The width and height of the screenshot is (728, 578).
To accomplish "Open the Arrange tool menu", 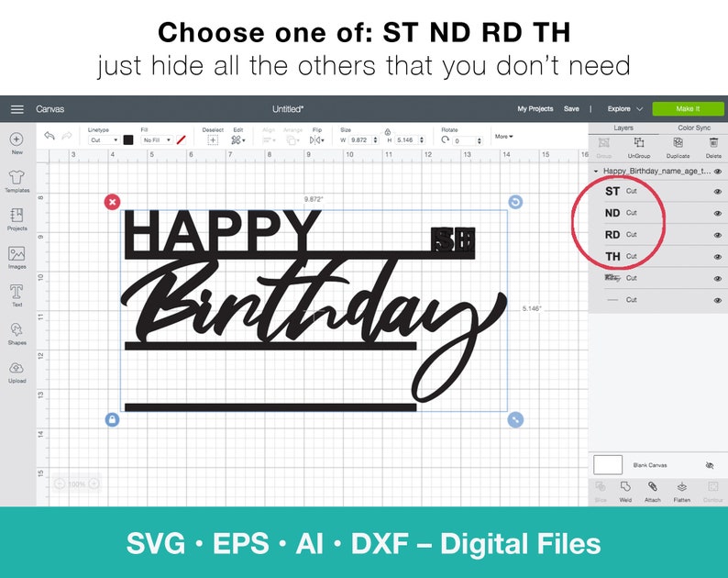I will point(292,139).
